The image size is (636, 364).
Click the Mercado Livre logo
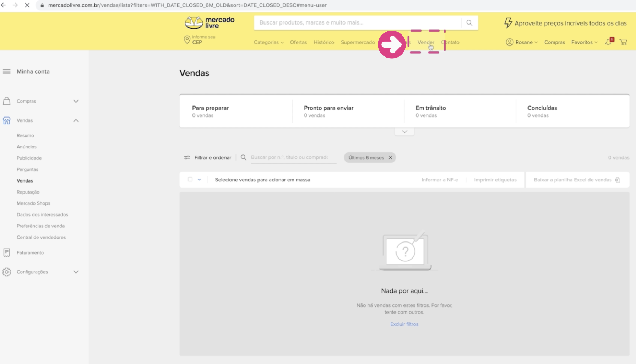point(210,23)
